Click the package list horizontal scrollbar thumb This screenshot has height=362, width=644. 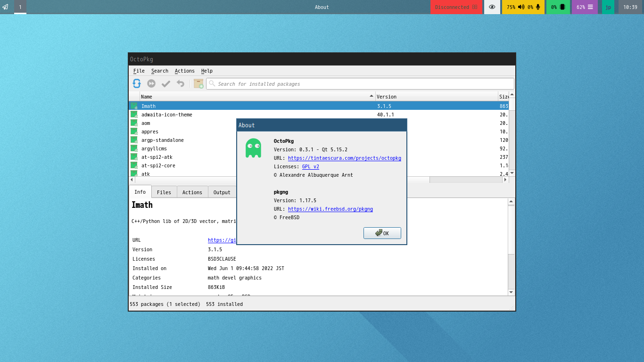(x=282, y=180)
